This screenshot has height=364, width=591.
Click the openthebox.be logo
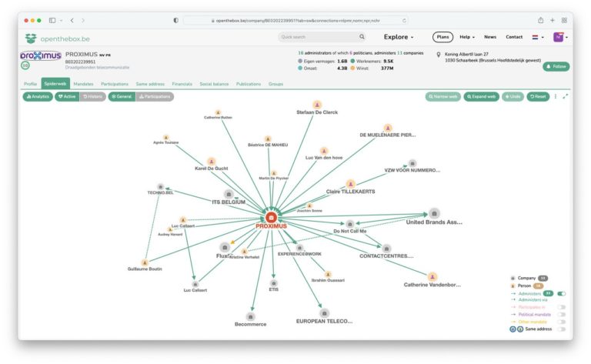(x=57, y=38)
